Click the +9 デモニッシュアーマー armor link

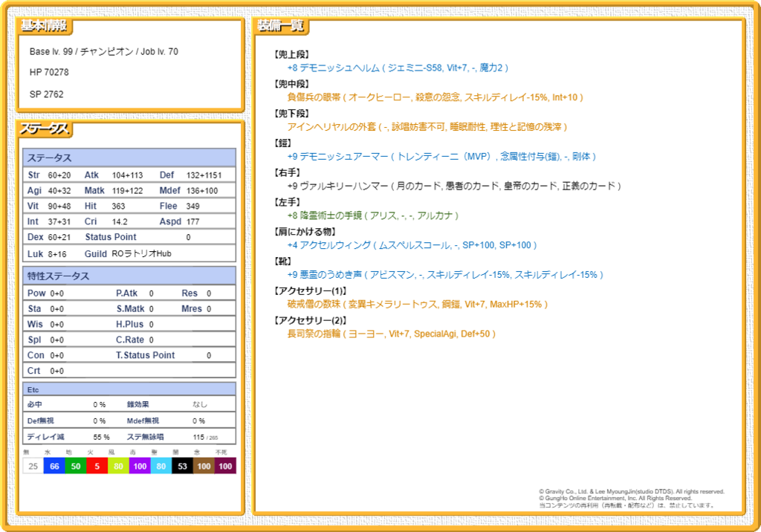click(441, 157)
